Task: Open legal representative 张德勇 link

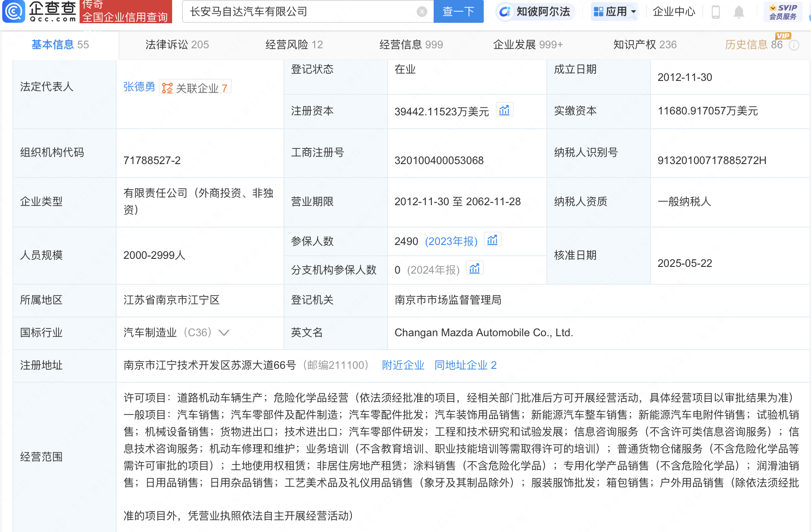Action: click(x=139, y=87)
